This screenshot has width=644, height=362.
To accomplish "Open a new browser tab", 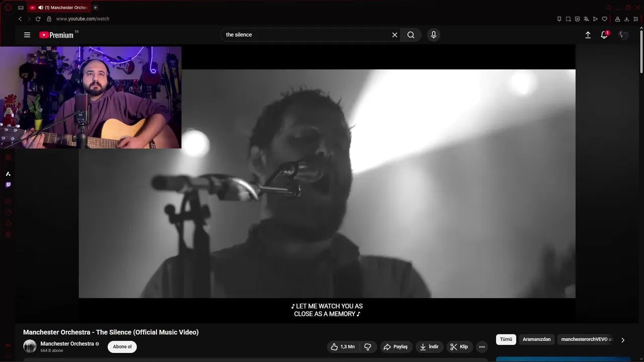I will point(95,8).
